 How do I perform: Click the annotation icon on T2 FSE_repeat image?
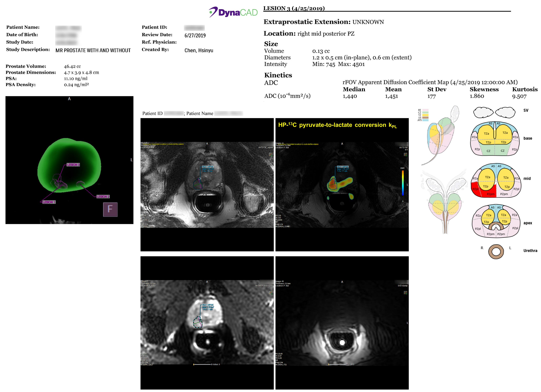[x=270, y=154]
